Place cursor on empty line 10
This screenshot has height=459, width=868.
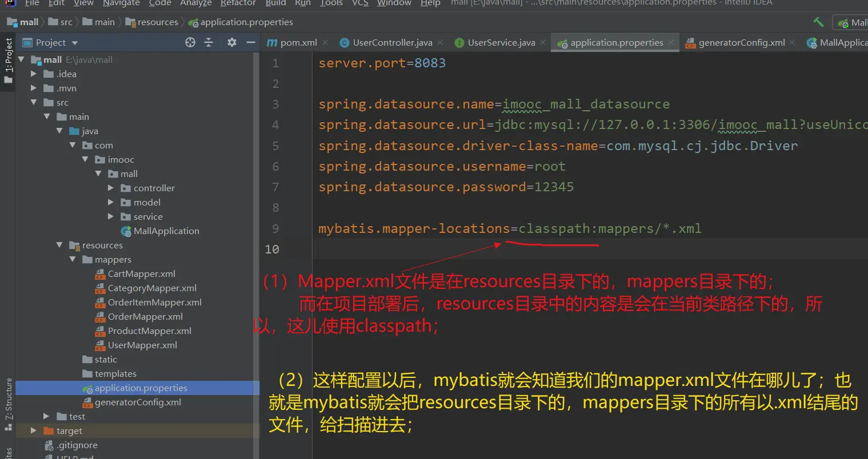(514, 249)
